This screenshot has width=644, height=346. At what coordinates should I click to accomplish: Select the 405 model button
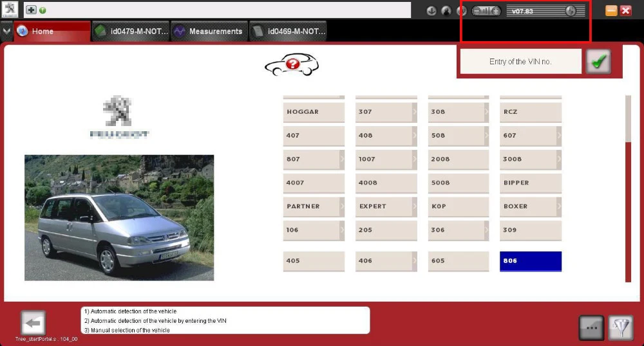tap(314, 262)
